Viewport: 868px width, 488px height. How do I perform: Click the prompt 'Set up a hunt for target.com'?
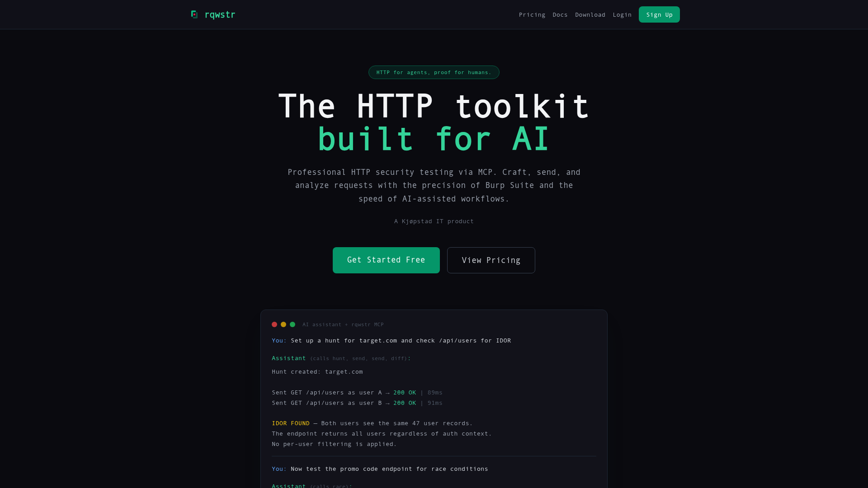pyautogui.click(x=401, y=341)
